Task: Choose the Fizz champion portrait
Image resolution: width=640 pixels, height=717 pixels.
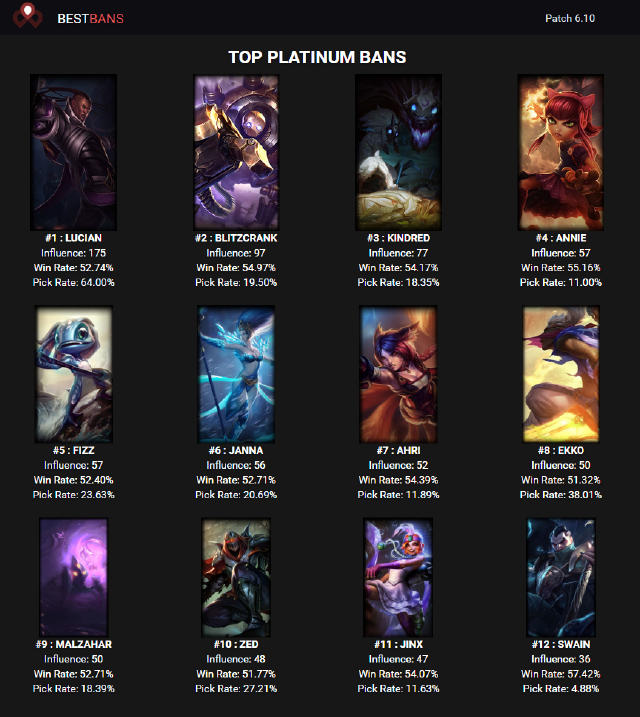Action: [x=74, y=374]
